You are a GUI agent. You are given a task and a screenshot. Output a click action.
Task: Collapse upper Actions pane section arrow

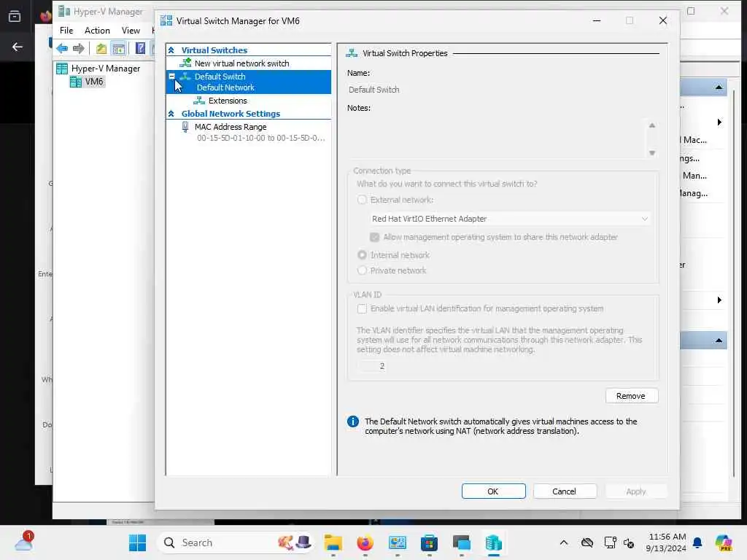[x=719, y=87]
